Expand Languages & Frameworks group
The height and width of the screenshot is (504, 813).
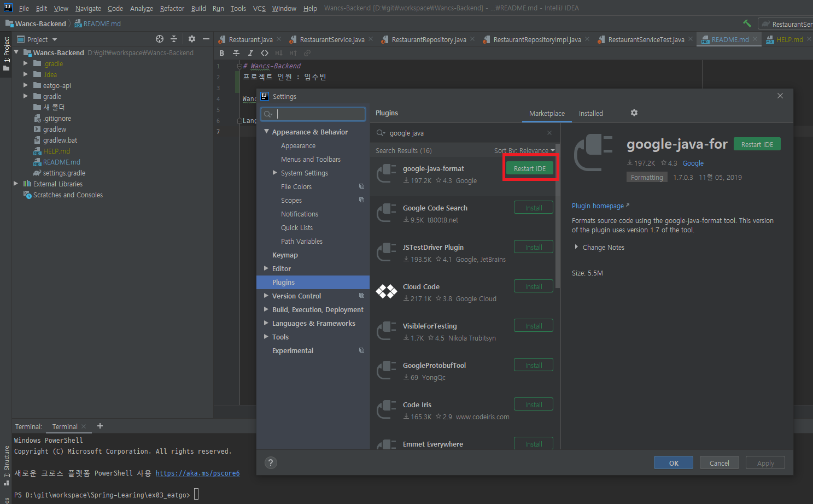click(x=266, y=323)
